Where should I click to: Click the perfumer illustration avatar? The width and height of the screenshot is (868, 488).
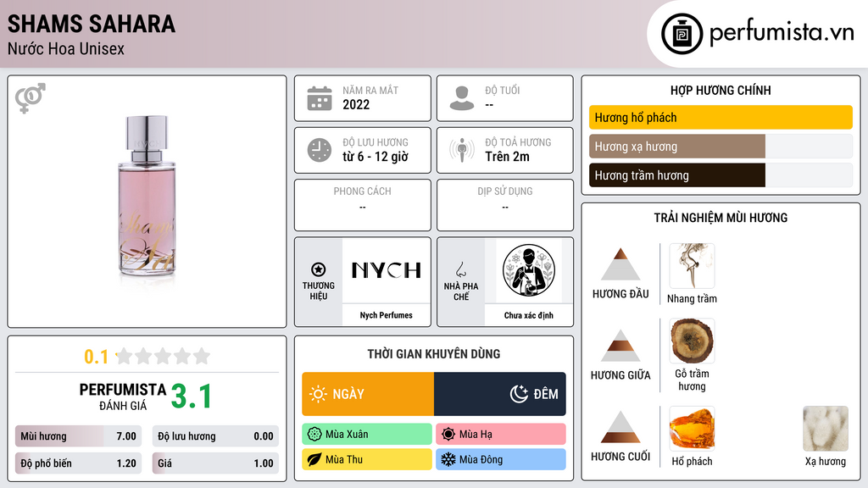[529, 270]
